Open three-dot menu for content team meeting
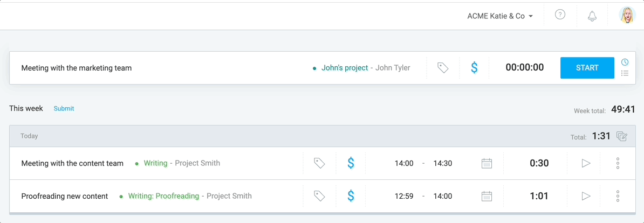644x223 pixels. tap(618, 163)
